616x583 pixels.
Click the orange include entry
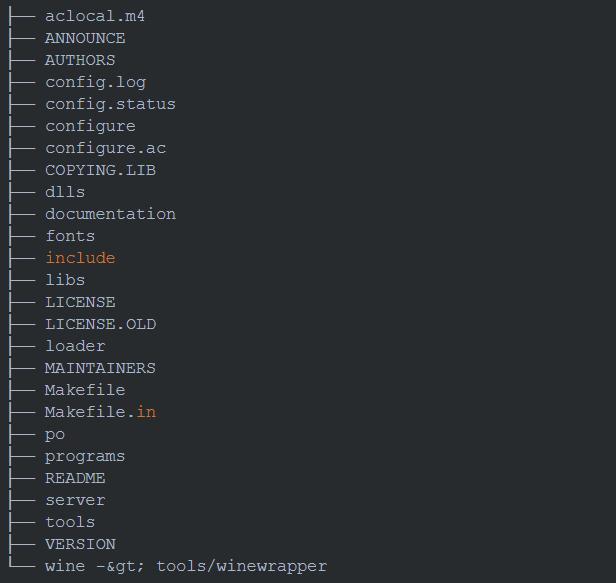[x=80, y=258]
